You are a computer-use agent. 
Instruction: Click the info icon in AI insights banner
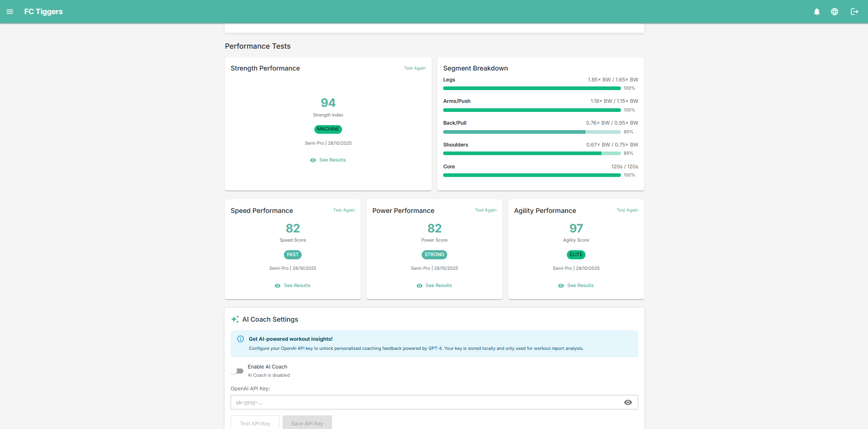[x=241, y=339]
